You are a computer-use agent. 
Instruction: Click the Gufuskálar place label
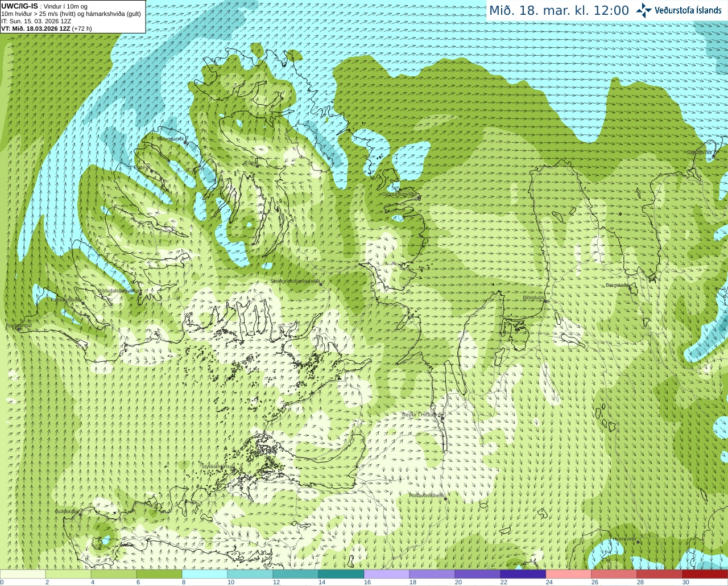[67, 512]
